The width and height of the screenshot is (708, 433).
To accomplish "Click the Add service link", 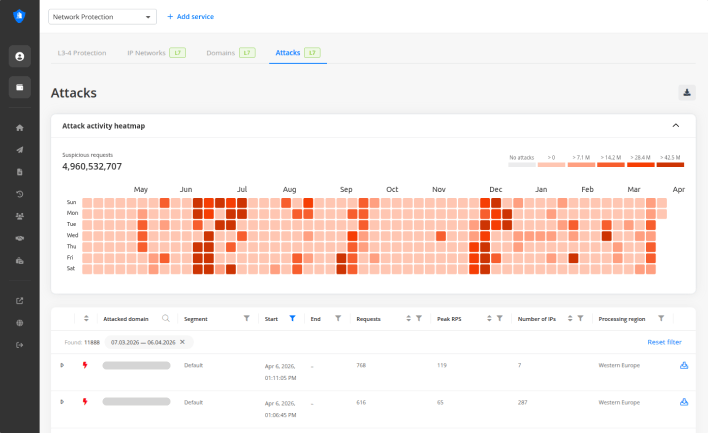I will [x=190, y=17].
